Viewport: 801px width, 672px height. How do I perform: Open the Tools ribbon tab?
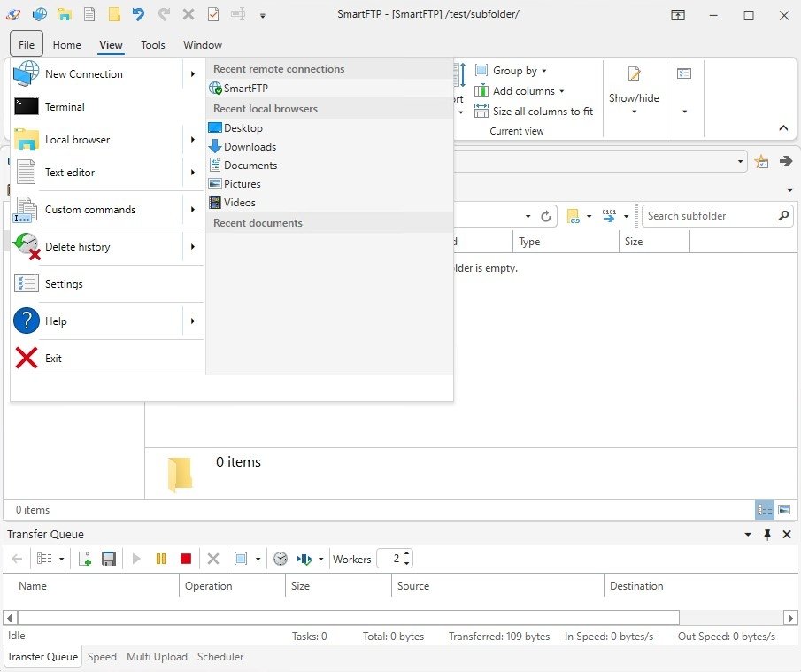coord(153,45)
